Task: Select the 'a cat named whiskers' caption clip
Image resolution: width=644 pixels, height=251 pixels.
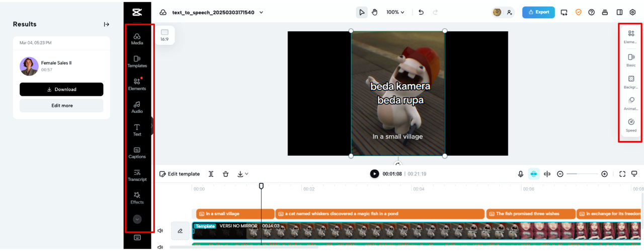Action: tap(379, 214)
